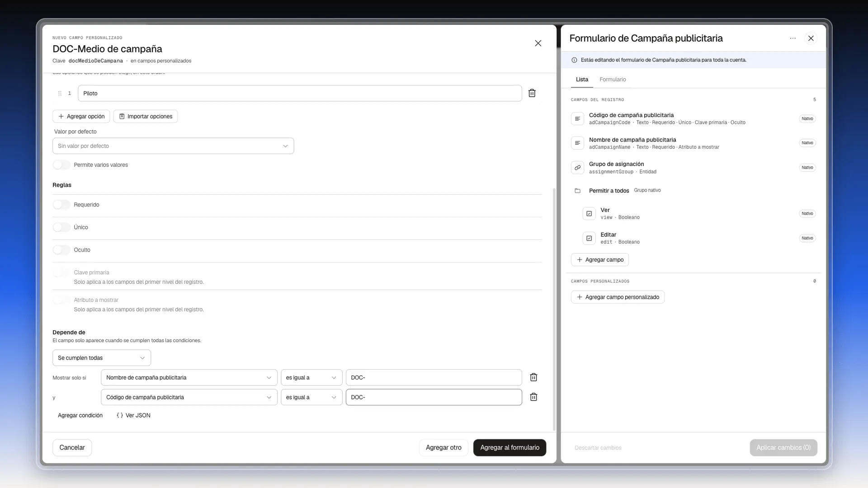Close the Nuevo campo personalizado dialog
The height and width of the screenshot is (488, 868).
tap(538, 43)
